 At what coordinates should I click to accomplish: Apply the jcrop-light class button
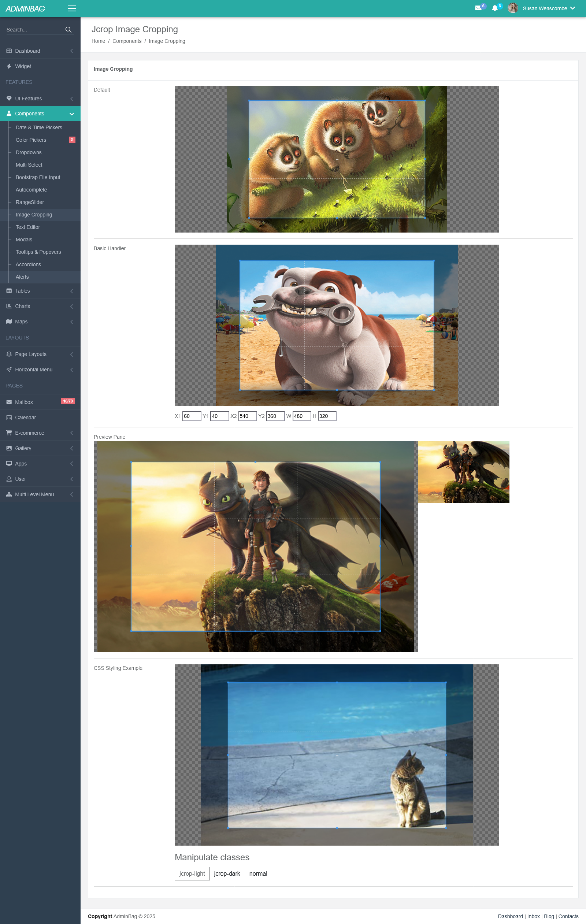(x=192, y=874)
